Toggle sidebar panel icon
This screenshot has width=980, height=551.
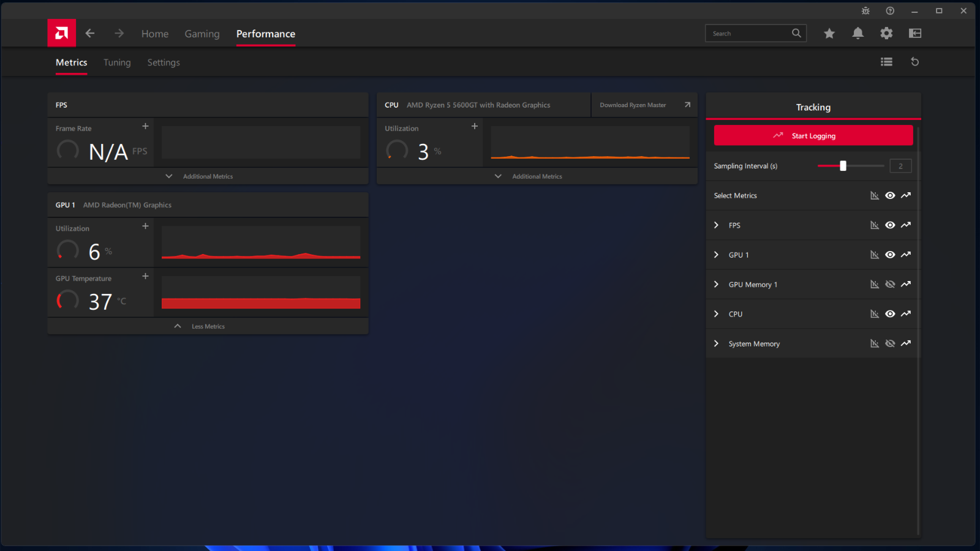coord(915,34)
